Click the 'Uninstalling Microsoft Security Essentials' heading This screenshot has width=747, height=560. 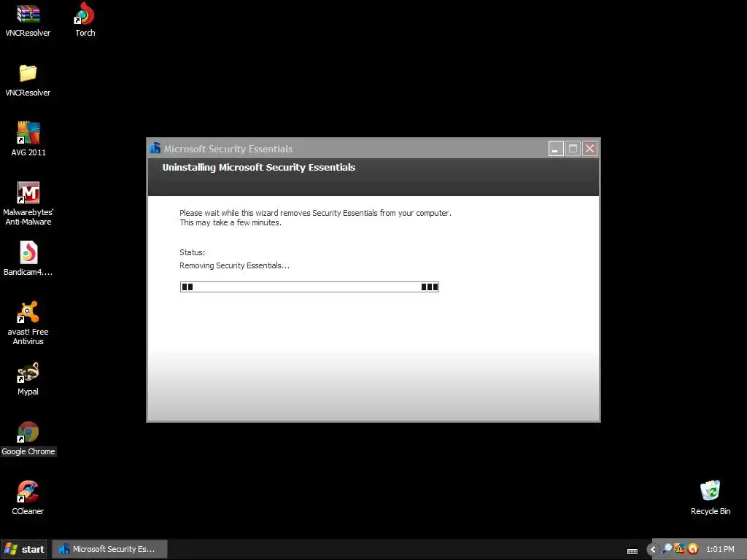pyautogui.click(x=259, y=167)
